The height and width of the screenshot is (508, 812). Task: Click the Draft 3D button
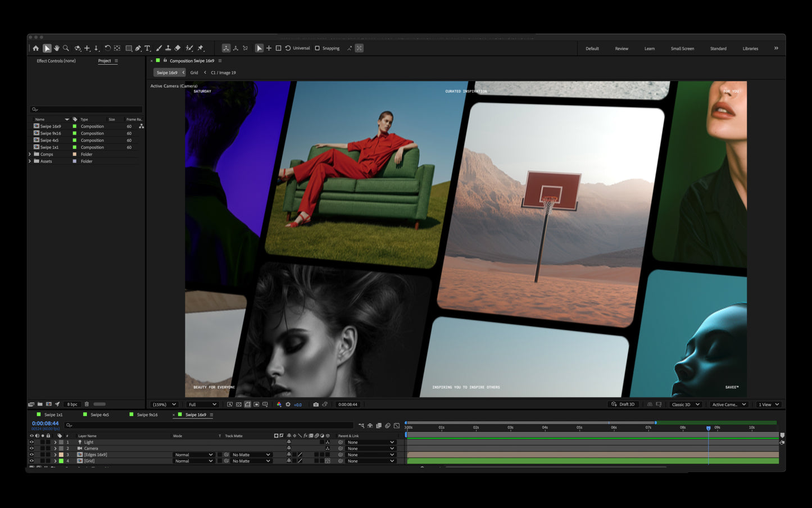[623, 405]
